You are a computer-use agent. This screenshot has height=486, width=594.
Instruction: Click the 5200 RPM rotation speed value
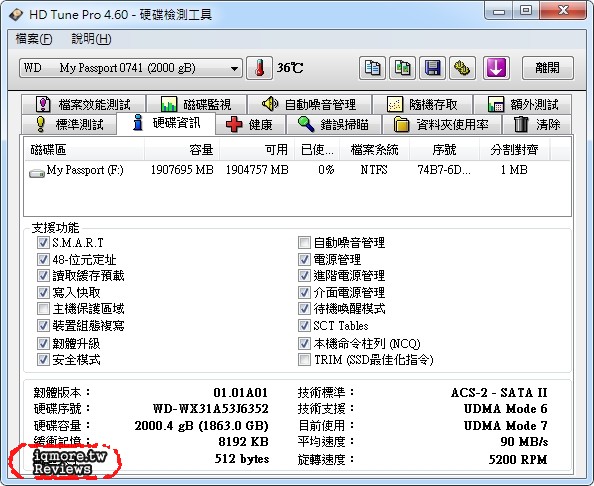pos(518,459)
